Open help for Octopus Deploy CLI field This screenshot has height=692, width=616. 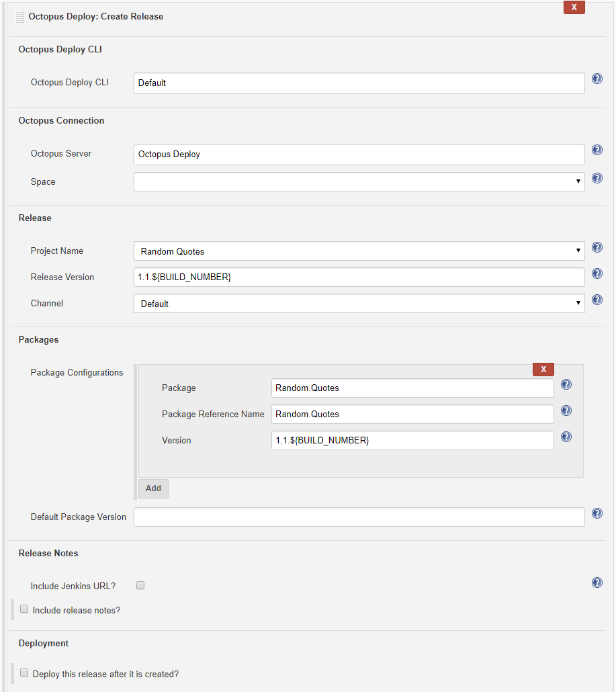click(x=597, y=79)
